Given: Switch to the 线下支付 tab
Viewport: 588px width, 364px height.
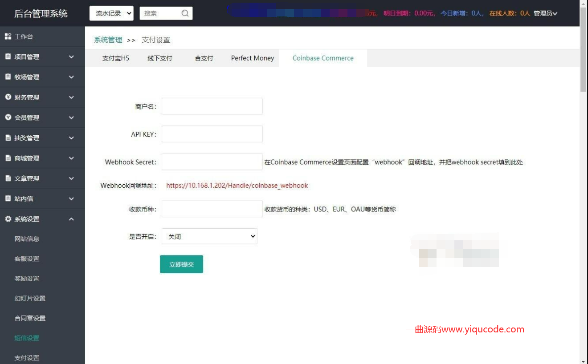Looking at the screenshot, I should point(160,58).
